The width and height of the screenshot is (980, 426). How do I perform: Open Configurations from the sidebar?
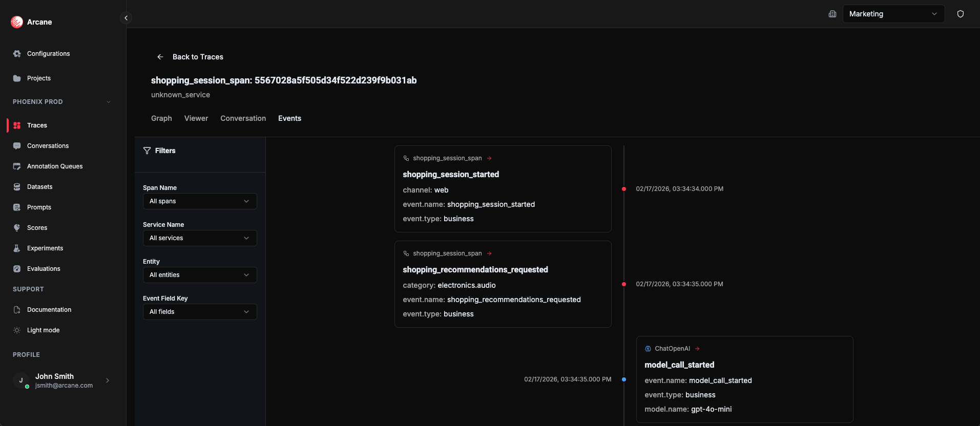[x=48, y=54]
